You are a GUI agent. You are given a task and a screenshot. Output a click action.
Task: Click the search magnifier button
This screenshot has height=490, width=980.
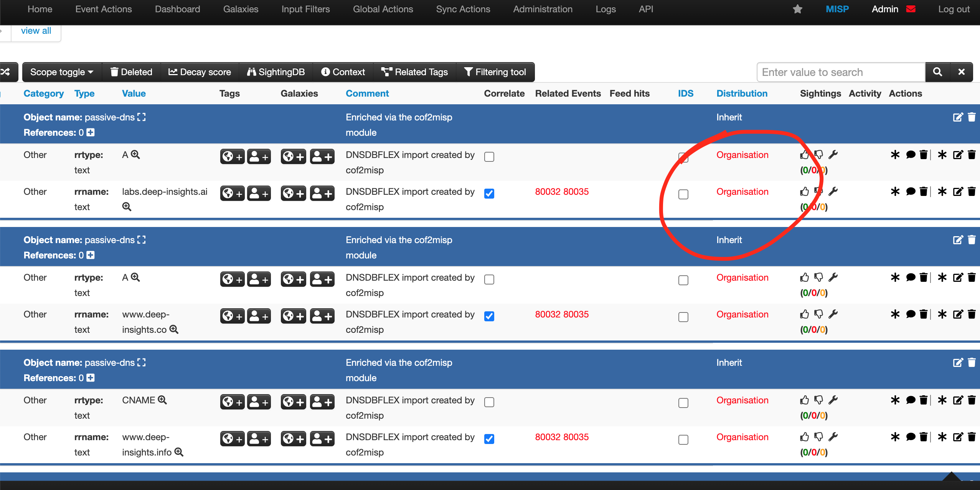937,72
